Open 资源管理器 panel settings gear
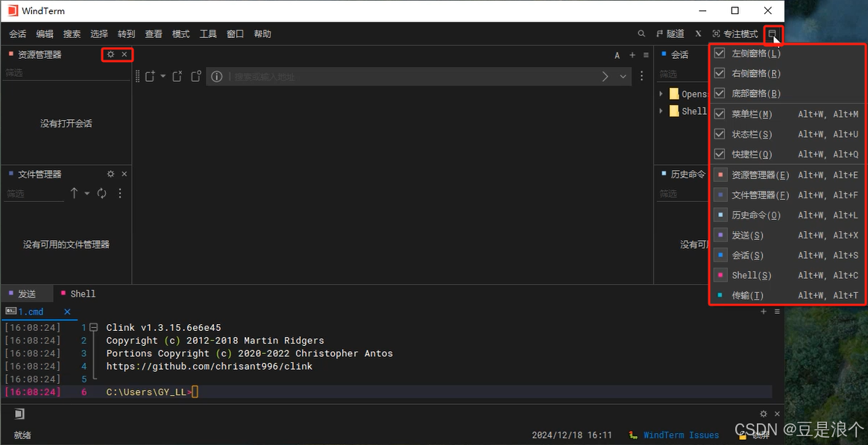This screenshot has height=445, width=868. click(x=110, y=54)
